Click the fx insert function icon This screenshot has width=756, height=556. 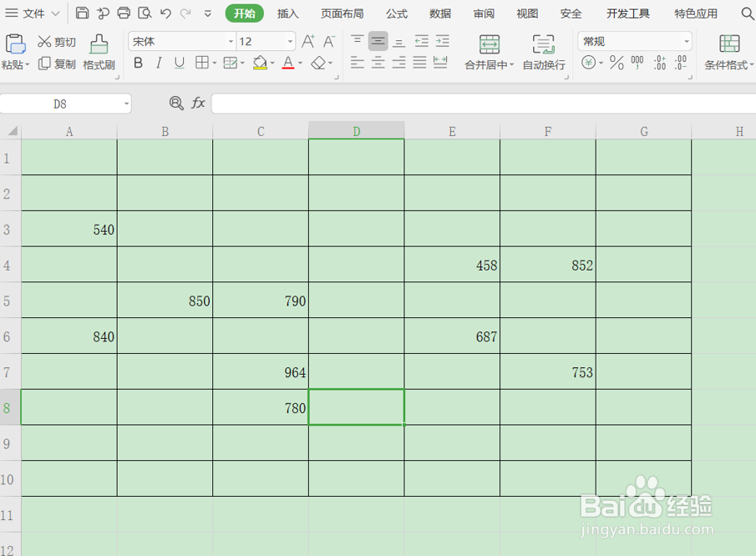(x=198, y=103)
